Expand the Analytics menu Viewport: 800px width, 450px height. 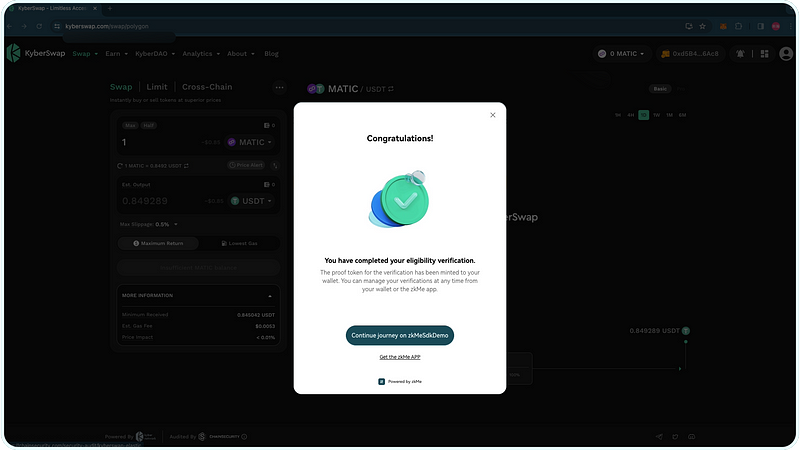201,54
